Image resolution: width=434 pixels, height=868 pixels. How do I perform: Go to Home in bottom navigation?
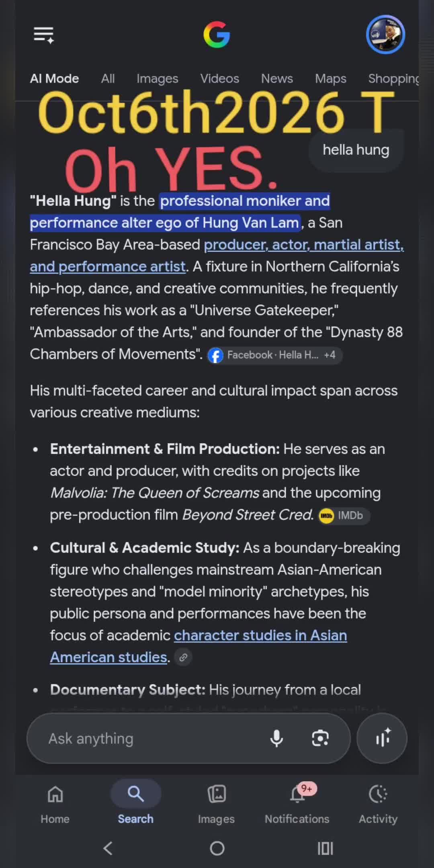(55, 805)
